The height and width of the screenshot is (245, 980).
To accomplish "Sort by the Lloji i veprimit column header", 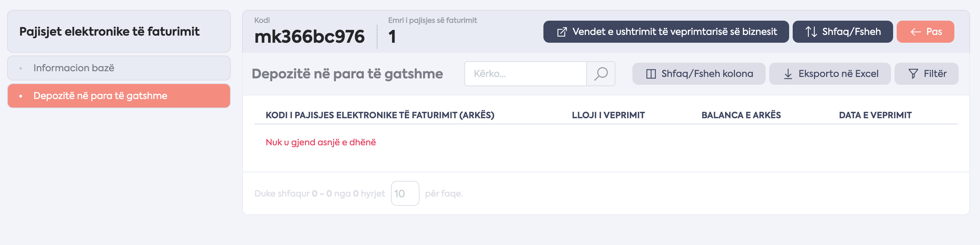I will (608, 115).
